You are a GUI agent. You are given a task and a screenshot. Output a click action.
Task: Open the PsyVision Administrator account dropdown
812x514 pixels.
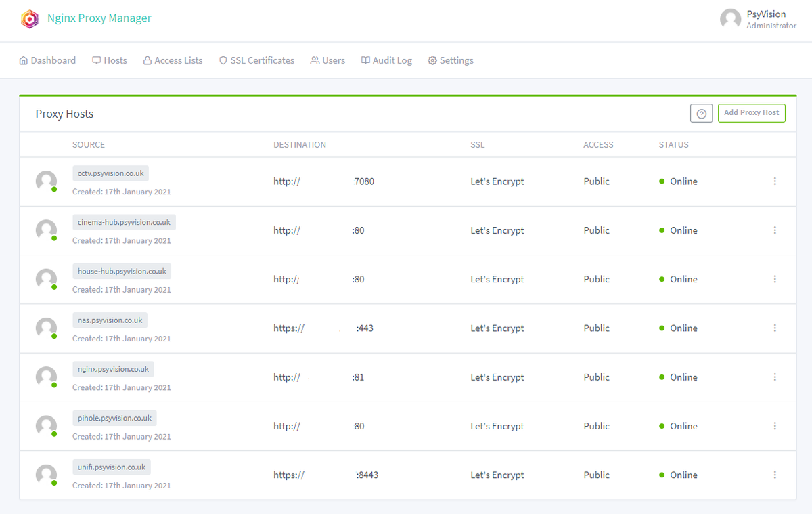tap(759, 19)
